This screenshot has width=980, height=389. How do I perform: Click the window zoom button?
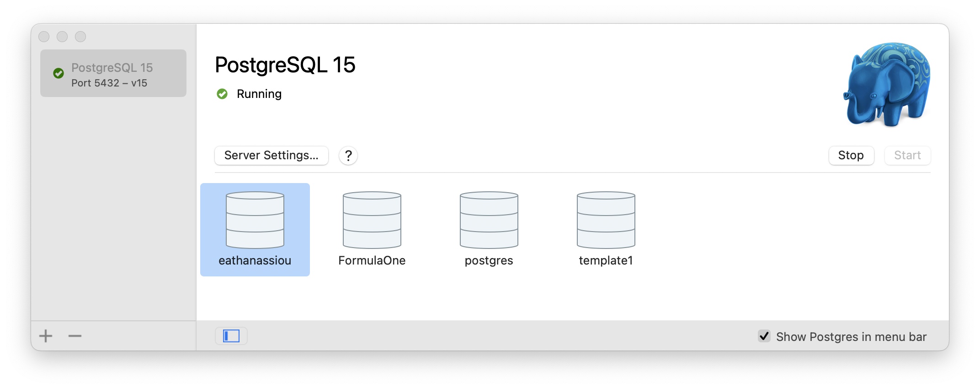click(x=80, y=37)
